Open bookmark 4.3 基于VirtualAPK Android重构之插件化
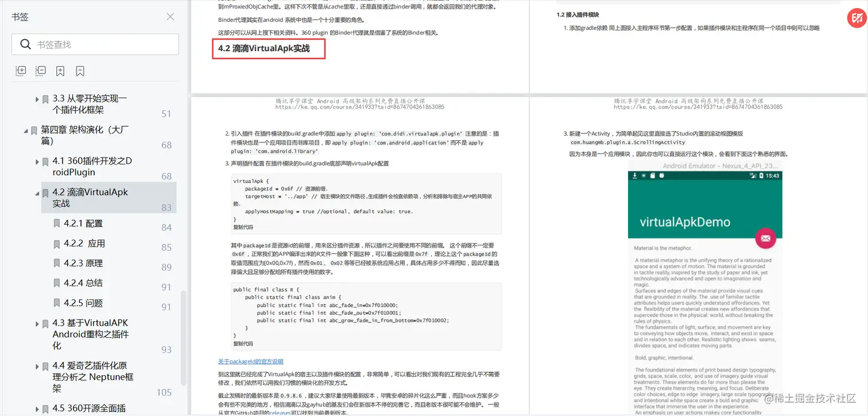The height and width of the screenshot is (416, 868). [x=91, y=334]
